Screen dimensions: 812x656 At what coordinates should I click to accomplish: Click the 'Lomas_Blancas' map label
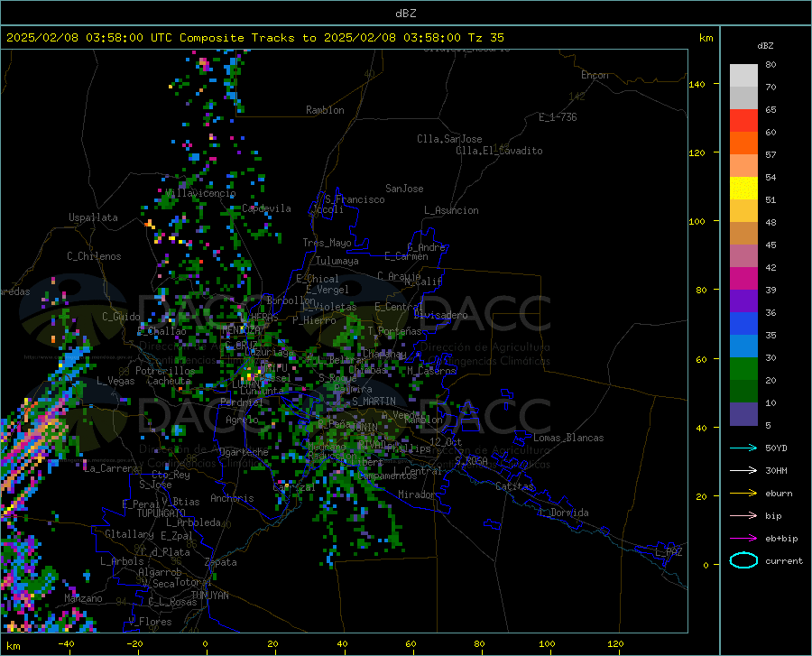pos(568,438)
